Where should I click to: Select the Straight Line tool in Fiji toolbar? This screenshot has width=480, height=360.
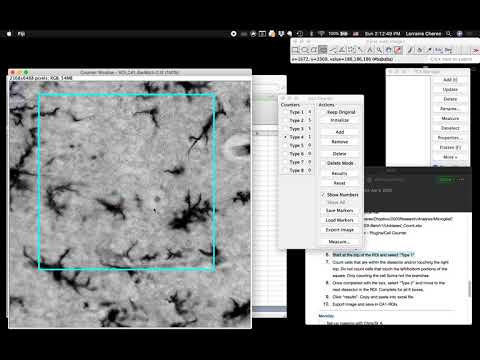333,50
